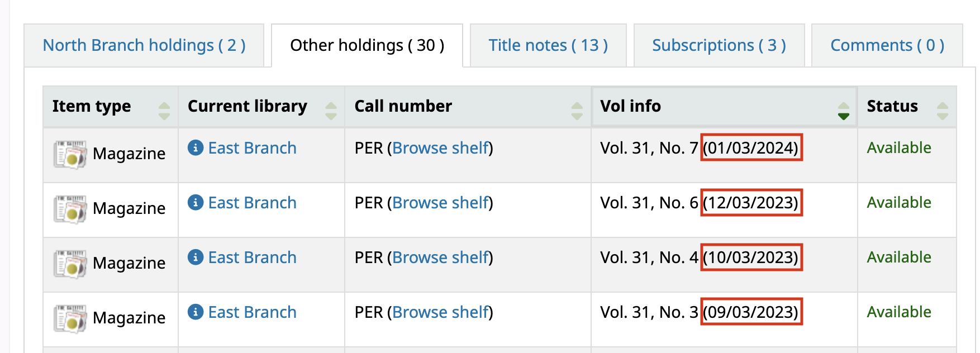
Task: Open East Branch link in No. 6 row
Action: click(x=252, y=203)
